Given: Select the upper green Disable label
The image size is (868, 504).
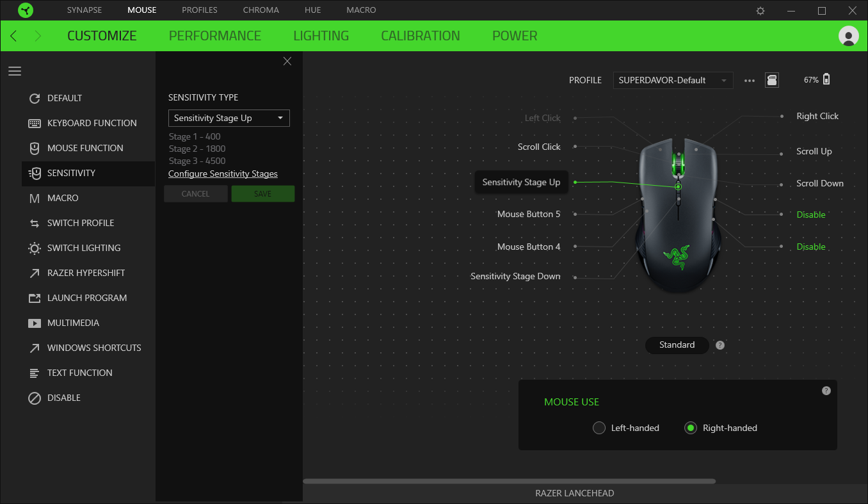Looking at the screenshot, I should click(811, 215).
